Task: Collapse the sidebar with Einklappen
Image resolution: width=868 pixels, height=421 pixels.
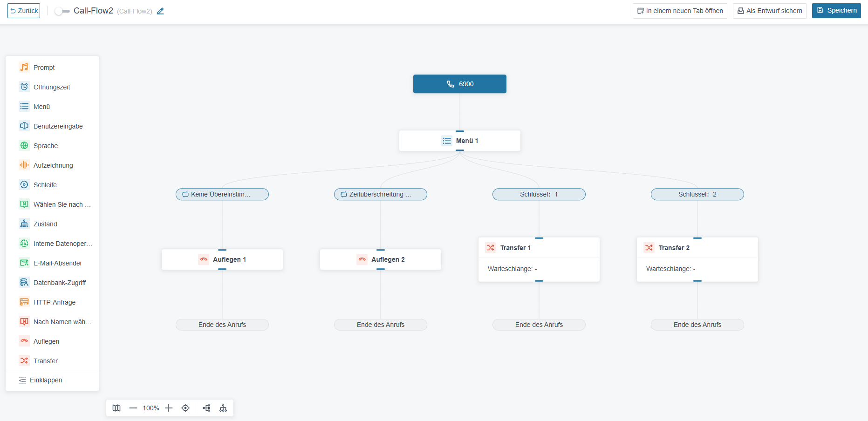Action: (x=41, y=380)
